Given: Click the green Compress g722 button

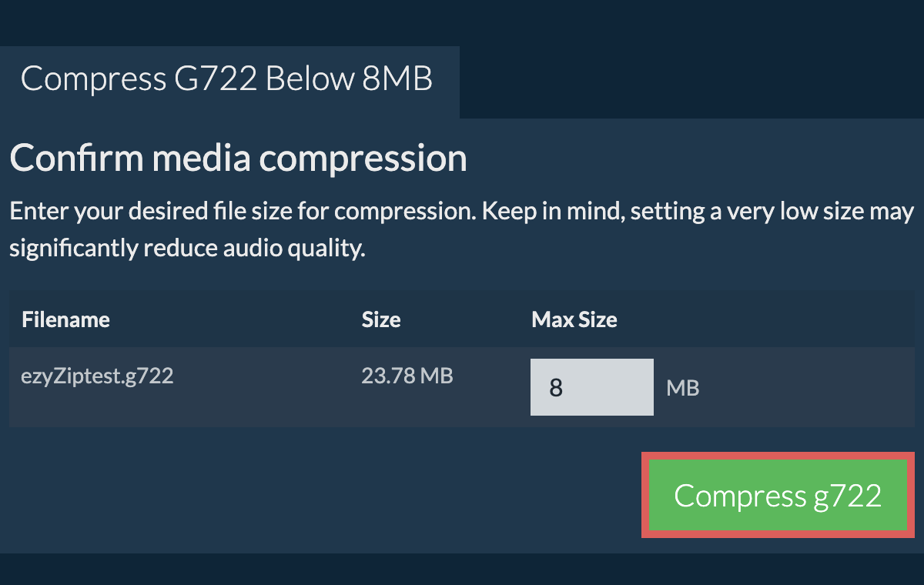Looking at the screenshot, I should 778,495.
